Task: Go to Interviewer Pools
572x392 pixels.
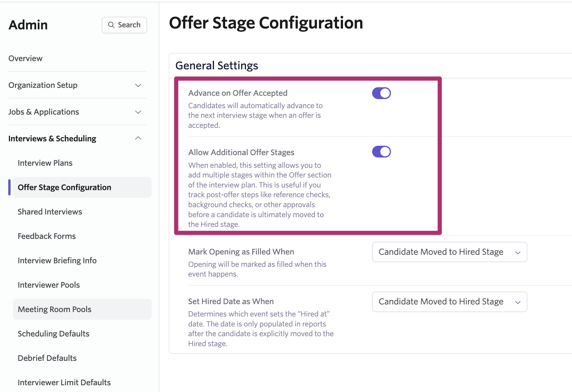Action: (x=48, y=285)
